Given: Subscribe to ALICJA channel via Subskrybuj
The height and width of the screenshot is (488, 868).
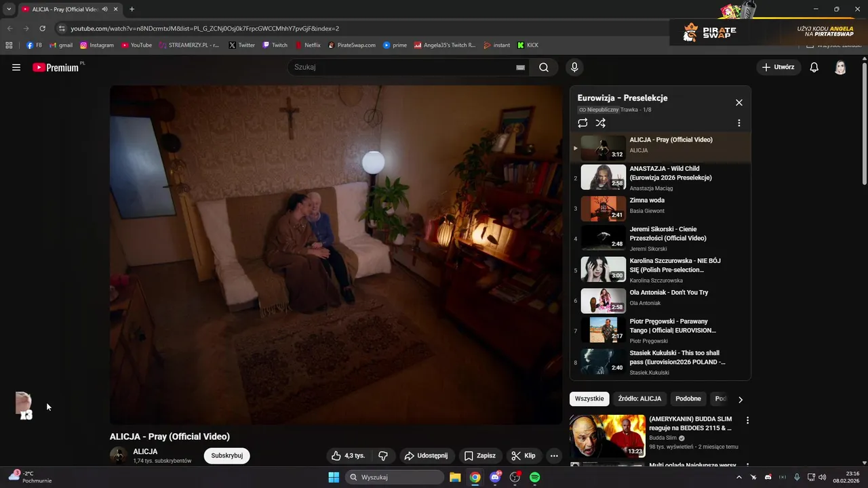Looking at the screenshot, I should 226,455.
